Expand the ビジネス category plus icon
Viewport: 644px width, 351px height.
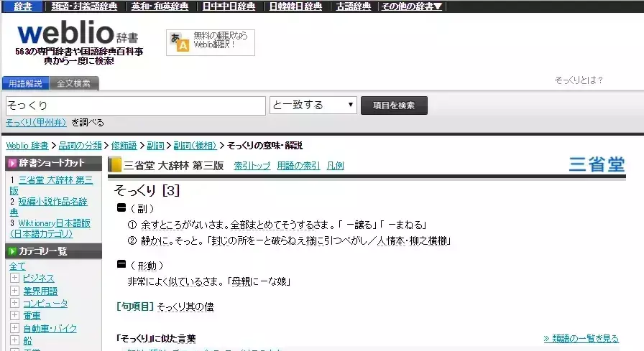click(x=14, y=279)
